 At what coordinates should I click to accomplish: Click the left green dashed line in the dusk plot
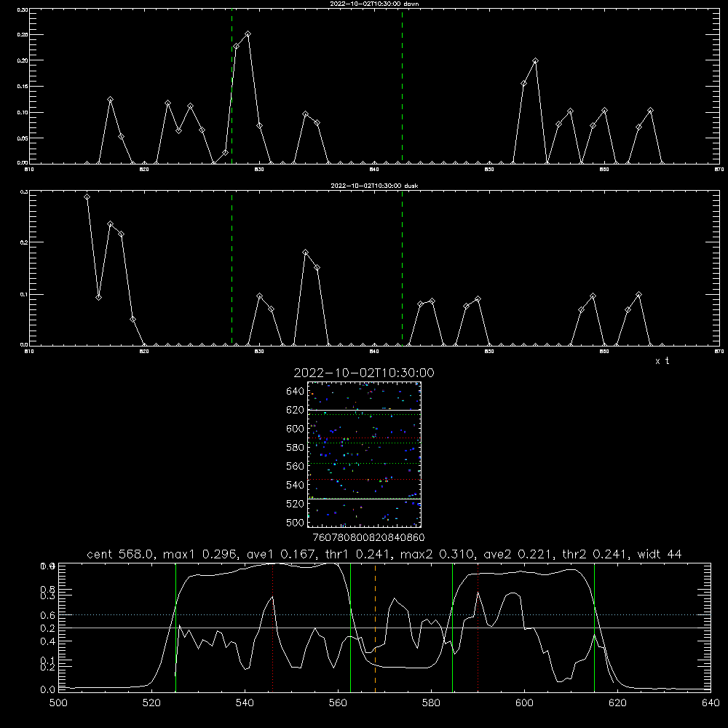[x=232, y=269]
